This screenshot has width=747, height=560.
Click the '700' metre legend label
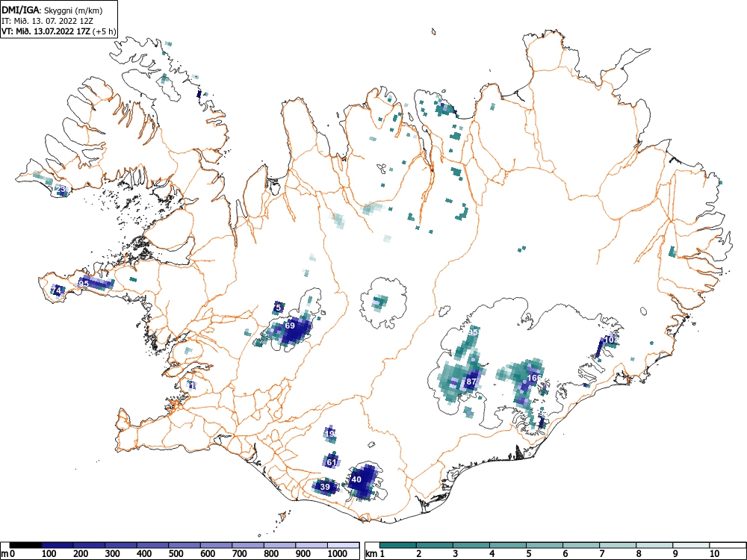pos(239,554)
